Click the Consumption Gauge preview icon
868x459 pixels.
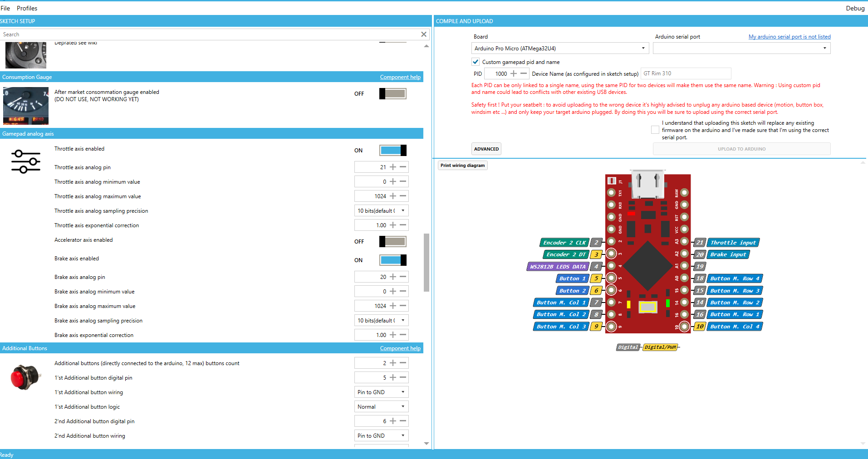[x=25, y=106]
